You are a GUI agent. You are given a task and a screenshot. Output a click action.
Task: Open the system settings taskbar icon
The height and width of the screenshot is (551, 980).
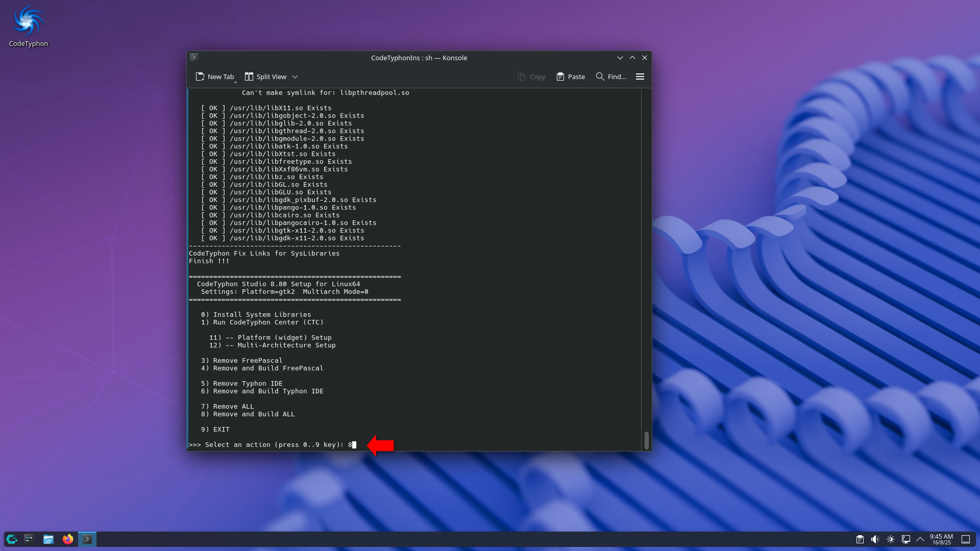(29, 539)
